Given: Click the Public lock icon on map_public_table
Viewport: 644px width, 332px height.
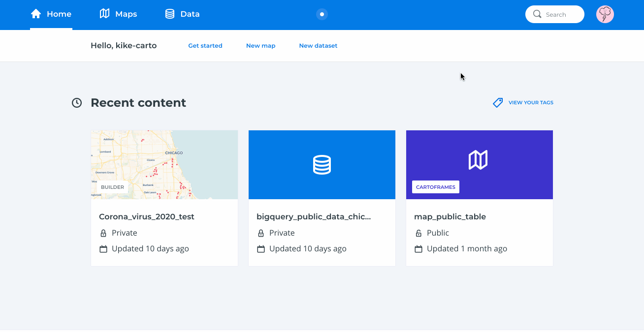Looking at the screenshot, I should click(419, 233).
